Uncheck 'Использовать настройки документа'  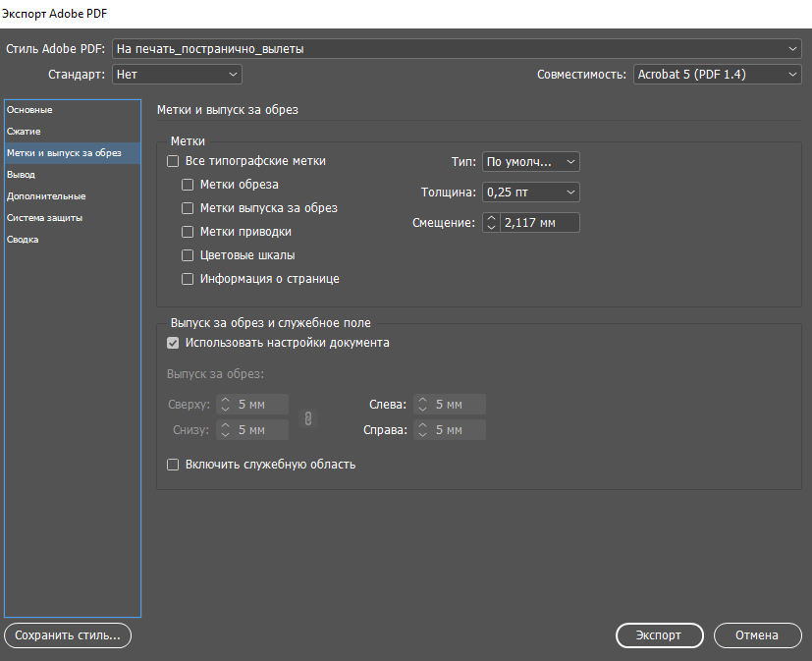(x=173, y=343)
